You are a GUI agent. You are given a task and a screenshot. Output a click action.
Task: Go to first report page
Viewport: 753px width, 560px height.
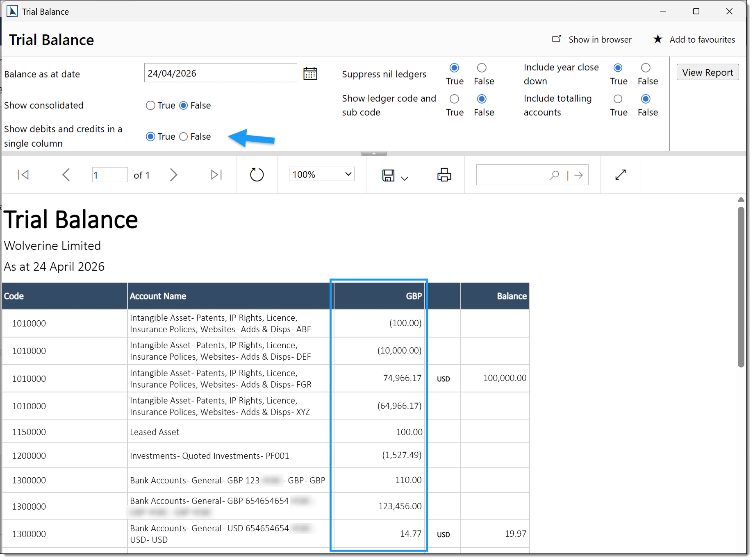[x=23, y=175]
